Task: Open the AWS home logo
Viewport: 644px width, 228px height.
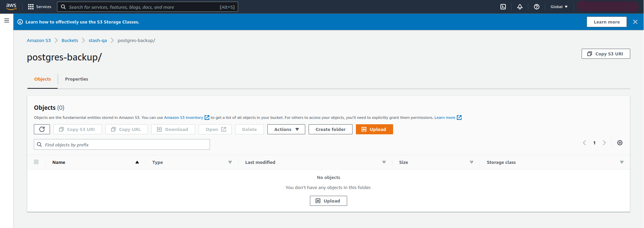Action: 11,7
